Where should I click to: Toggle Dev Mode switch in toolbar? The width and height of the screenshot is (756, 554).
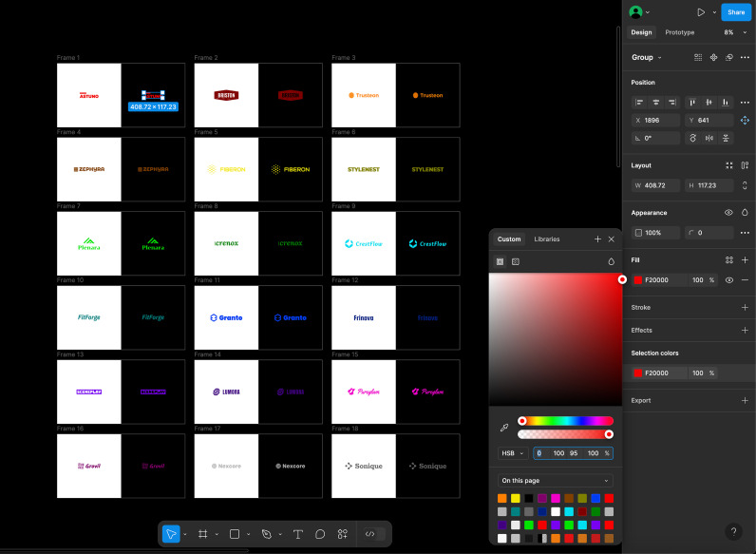click(374, 534)
